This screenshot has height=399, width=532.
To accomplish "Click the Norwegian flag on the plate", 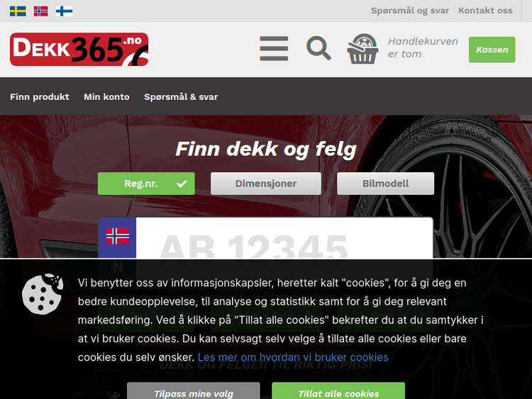I will click(x=118, y=236).
